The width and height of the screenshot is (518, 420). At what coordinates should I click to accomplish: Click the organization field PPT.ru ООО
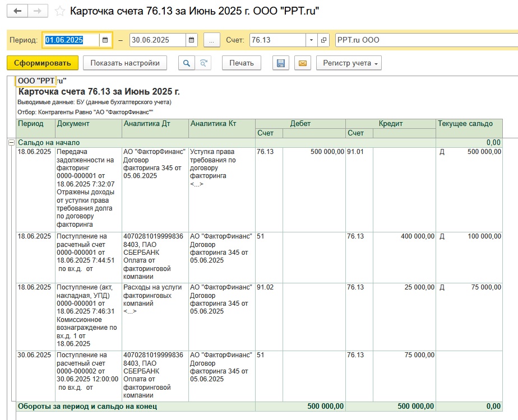pos(426,40)
